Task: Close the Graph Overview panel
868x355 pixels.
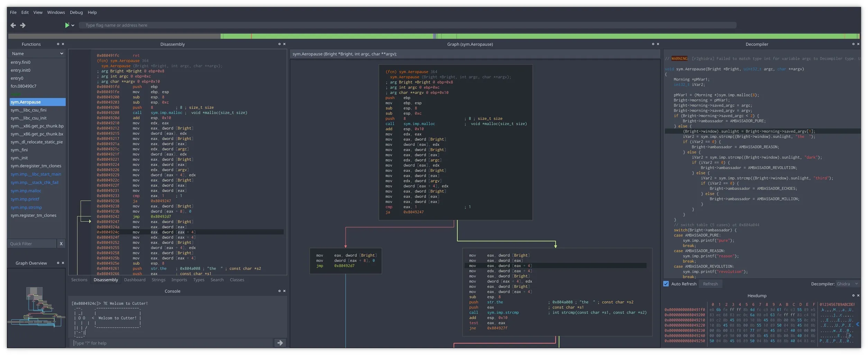Action: (x=63, y=263)
